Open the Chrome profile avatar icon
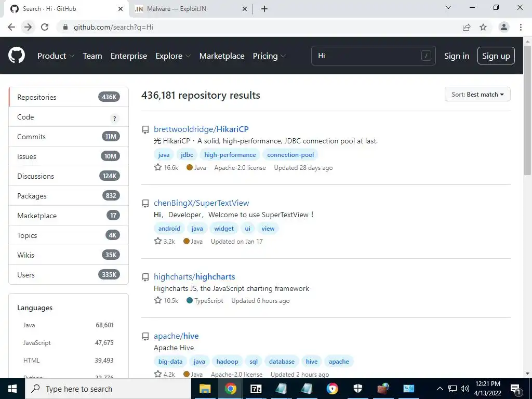The width and height of the screenshot is (532, 399). (504, 27)
